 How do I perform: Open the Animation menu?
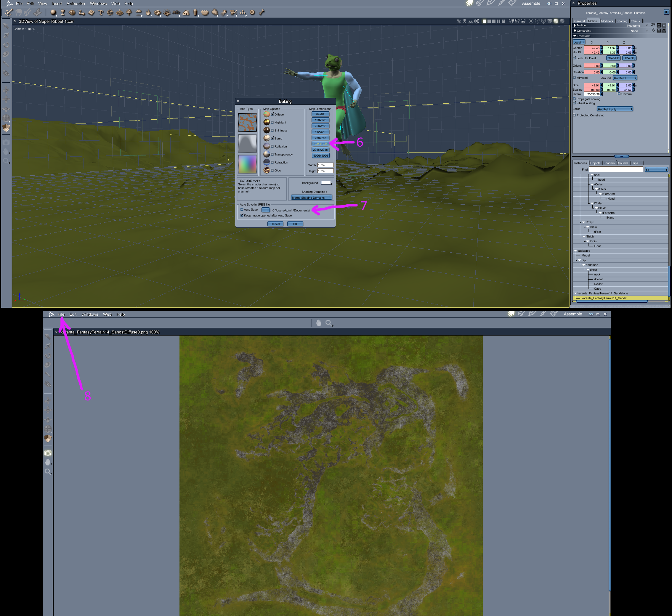tap(75, 4)
